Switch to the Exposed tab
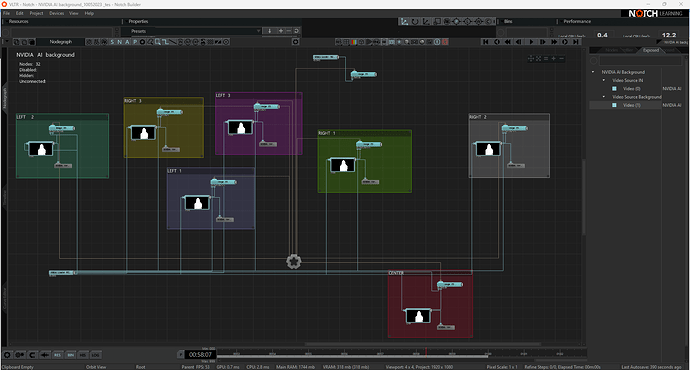 click(x=651, y=50)
